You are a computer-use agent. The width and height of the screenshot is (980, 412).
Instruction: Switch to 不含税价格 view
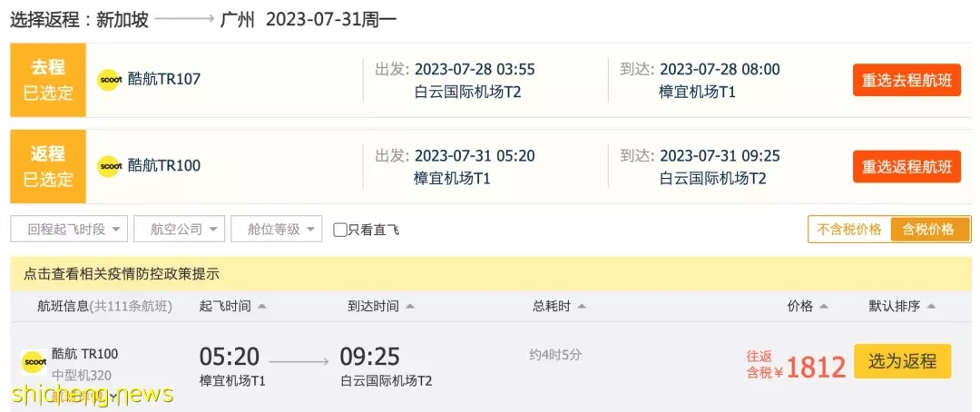coord(849,230)
